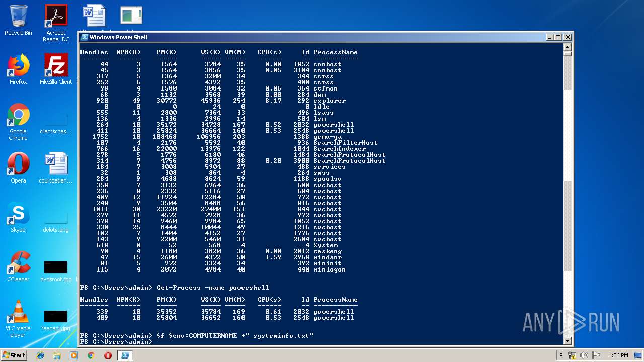This screenshot has height=362, width=644.
Task: Maximize the Windows PowerShell window
Action: [x=558, y=37]
